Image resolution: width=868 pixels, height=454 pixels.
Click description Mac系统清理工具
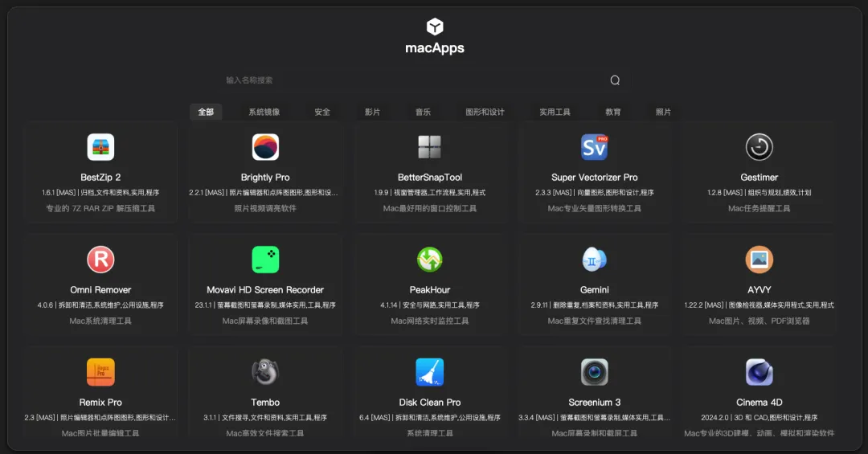click(100, 321)
